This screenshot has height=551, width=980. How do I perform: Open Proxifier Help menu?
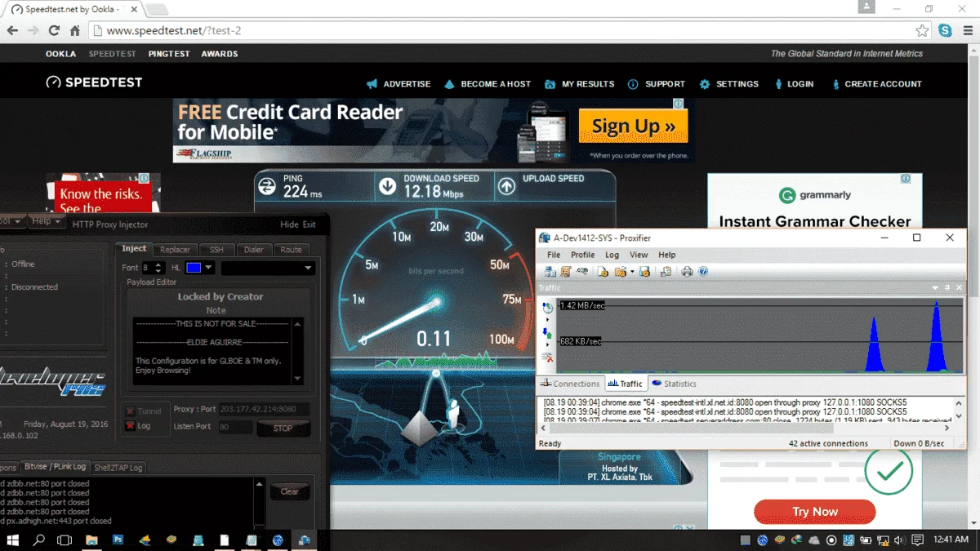667,255
